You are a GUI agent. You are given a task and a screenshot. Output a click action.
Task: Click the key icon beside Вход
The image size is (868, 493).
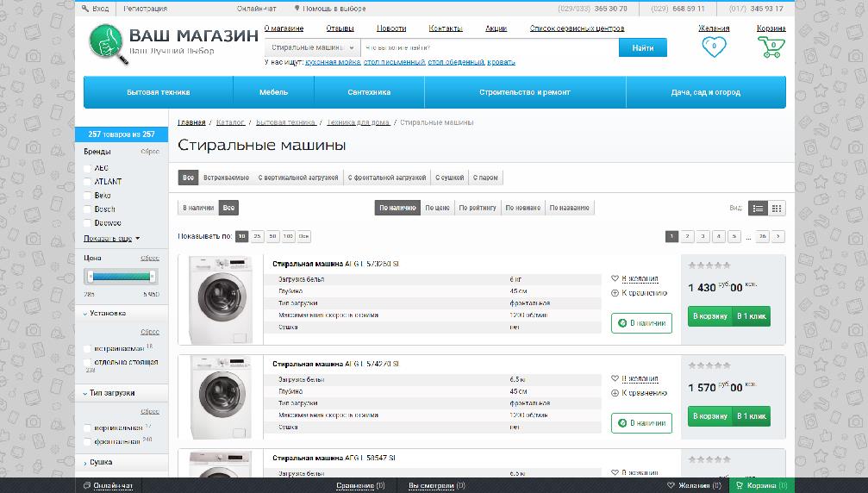pos(85,9)
